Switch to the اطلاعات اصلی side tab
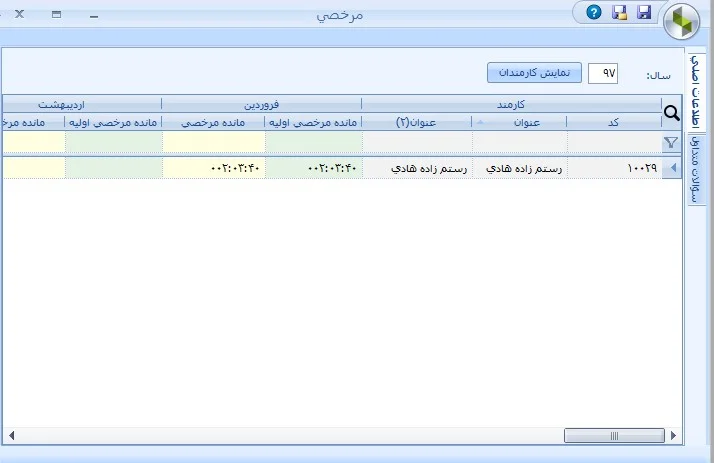The image size is (714, 463). coord(696,92)
